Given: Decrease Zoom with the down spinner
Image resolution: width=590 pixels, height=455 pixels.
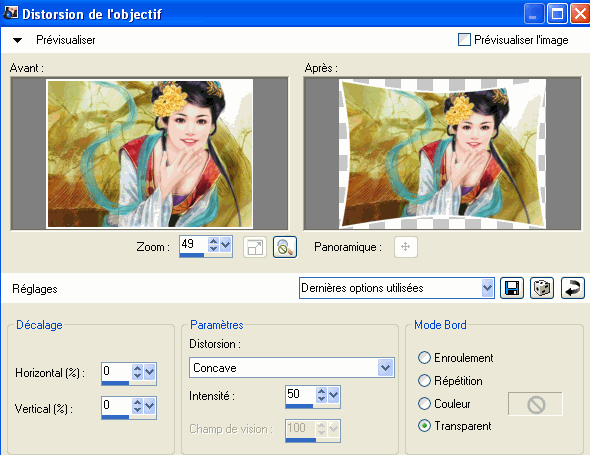Looking at the screenshot, I should 213,248.
